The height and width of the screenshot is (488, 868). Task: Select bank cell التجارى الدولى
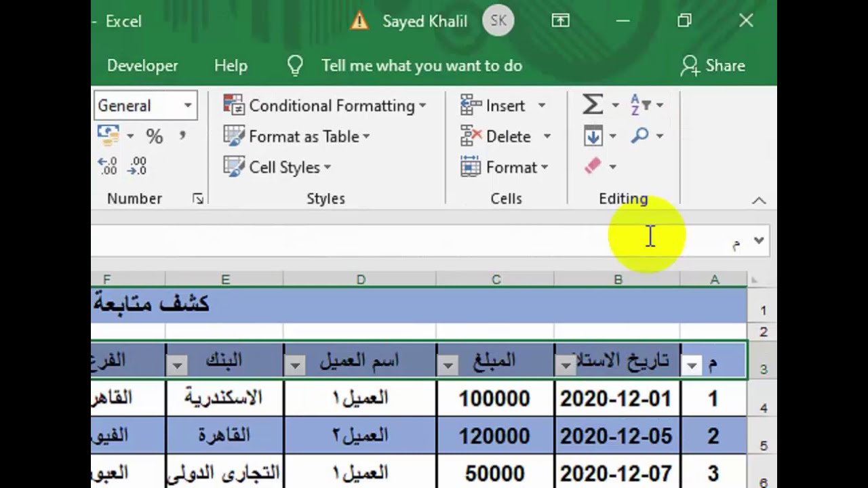[x=224, y=472]
